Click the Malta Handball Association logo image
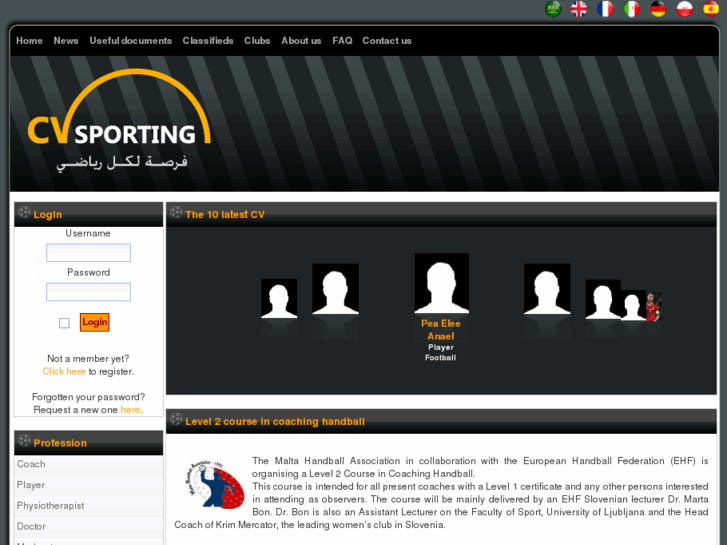This screenshot has width=727, height=545. point(215,483)
